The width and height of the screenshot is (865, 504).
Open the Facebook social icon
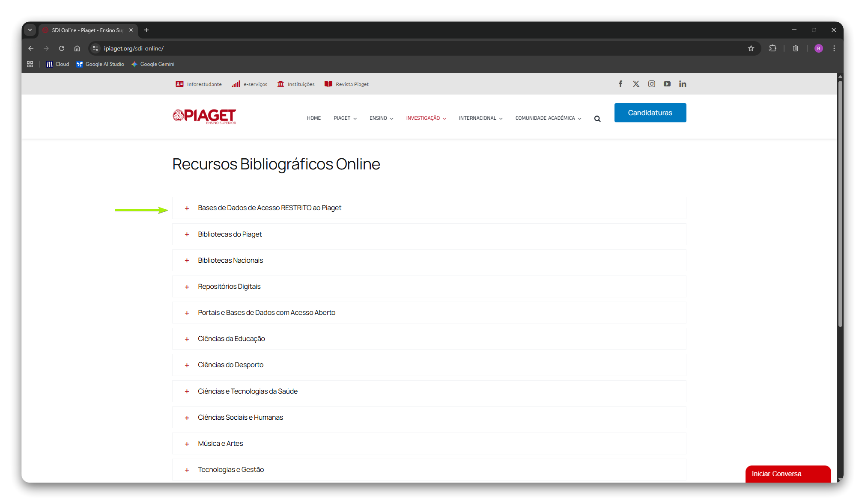point(620,84)
